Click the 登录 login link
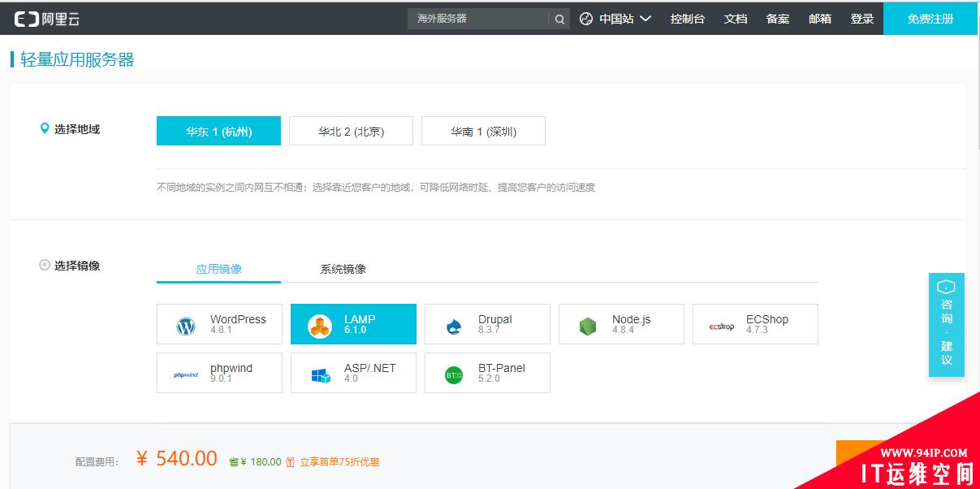 coord(862,19)
